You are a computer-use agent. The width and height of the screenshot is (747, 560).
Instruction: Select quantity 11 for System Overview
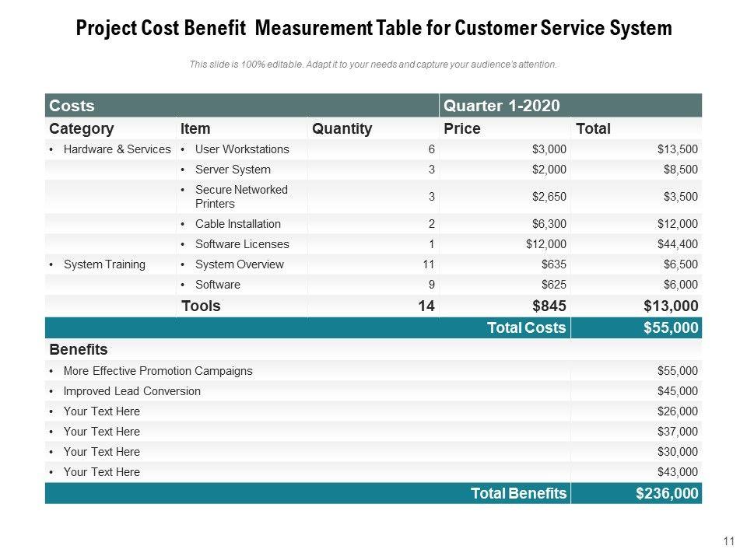(x=428, y=264)
